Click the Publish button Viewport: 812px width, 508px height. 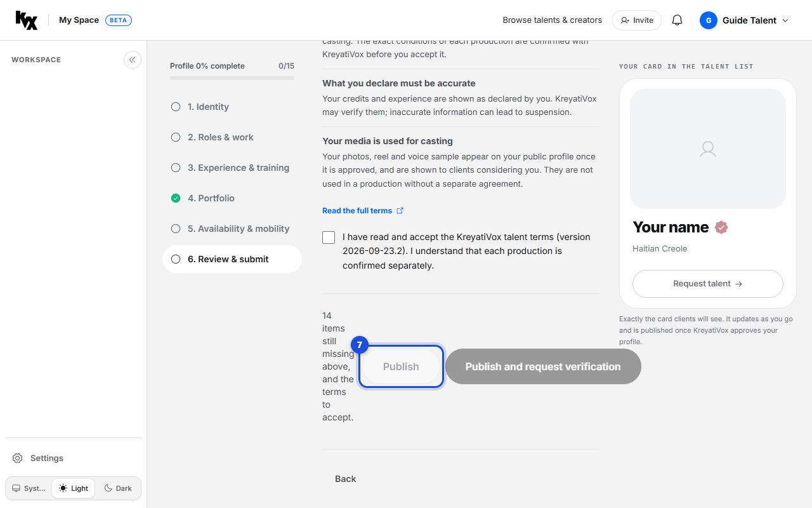(401, 366)
